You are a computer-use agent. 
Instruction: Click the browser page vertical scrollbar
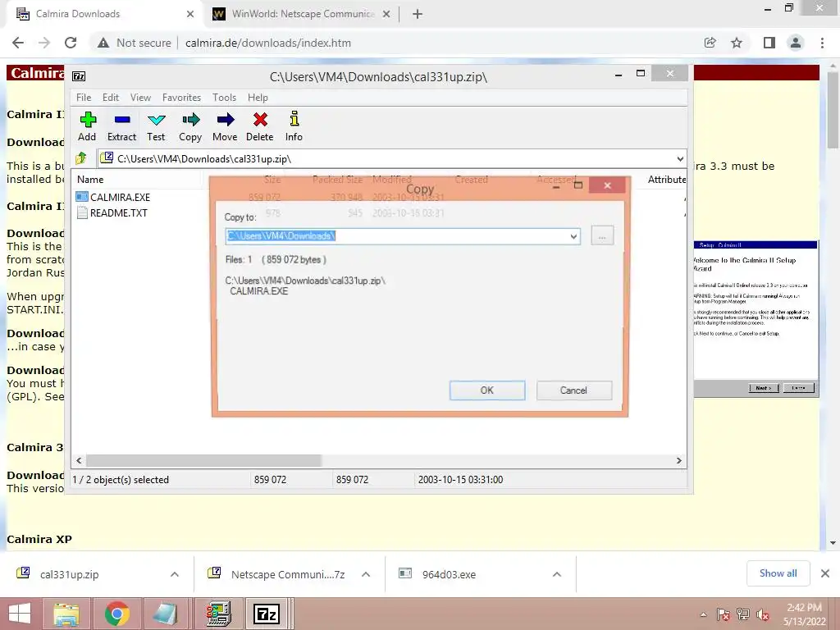click(833, 109)
